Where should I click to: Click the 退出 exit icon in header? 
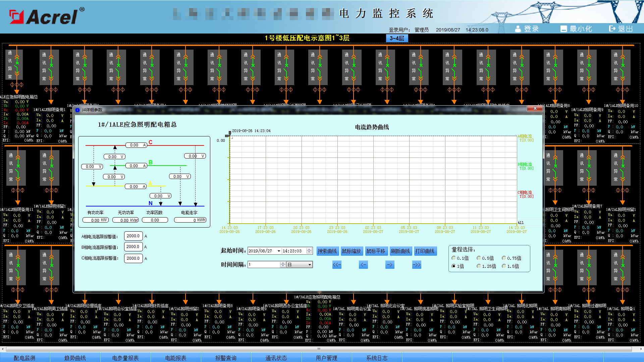(x=612, y=29)
